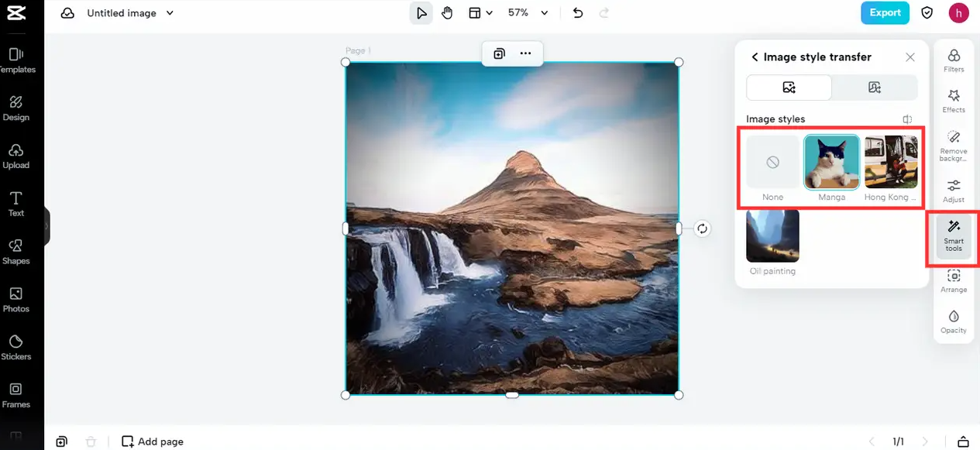
Task: Open the Filters tool
Action: [x=954, y=60]
